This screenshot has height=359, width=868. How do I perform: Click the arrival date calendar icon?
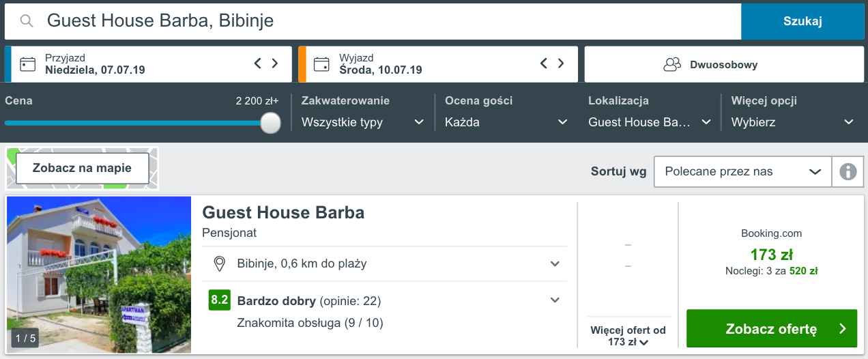click(x=28, y=64)
